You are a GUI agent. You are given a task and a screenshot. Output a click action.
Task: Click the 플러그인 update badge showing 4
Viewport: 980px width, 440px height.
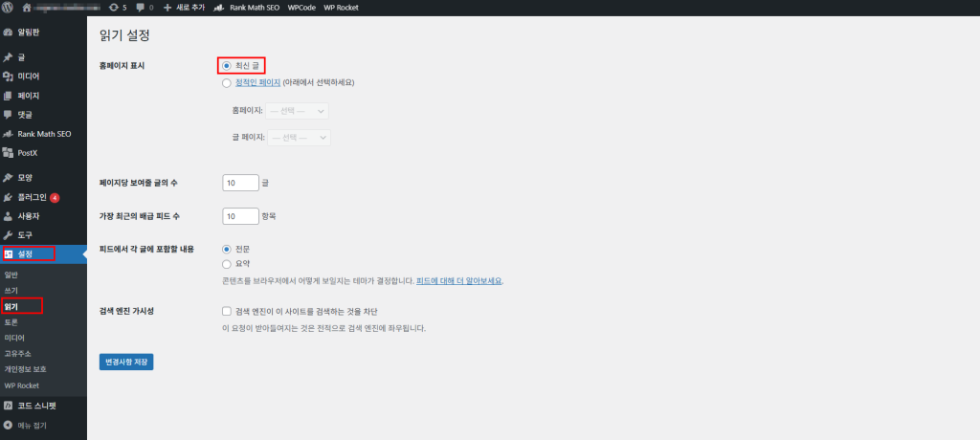coord(55,197)
